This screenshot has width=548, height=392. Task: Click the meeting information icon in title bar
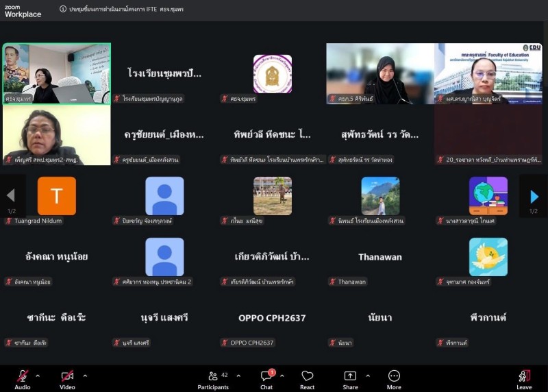click(x=63, y=10)
